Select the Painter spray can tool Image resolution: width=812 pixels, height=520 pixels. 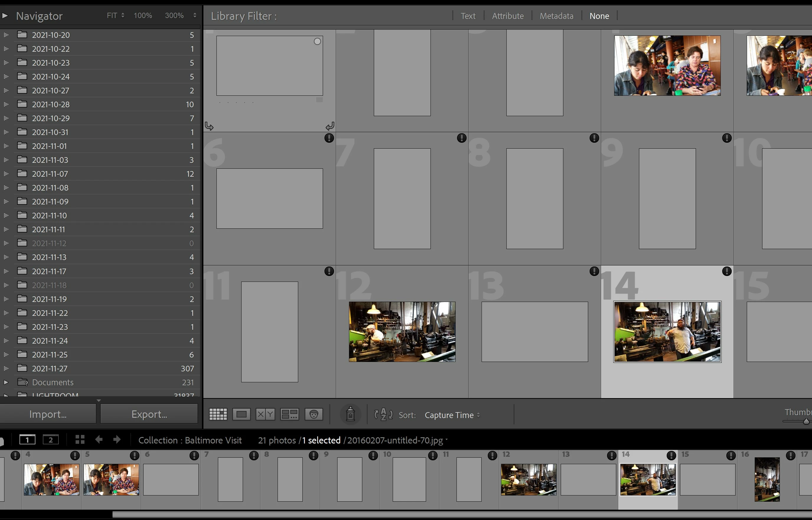click(350, 414)
